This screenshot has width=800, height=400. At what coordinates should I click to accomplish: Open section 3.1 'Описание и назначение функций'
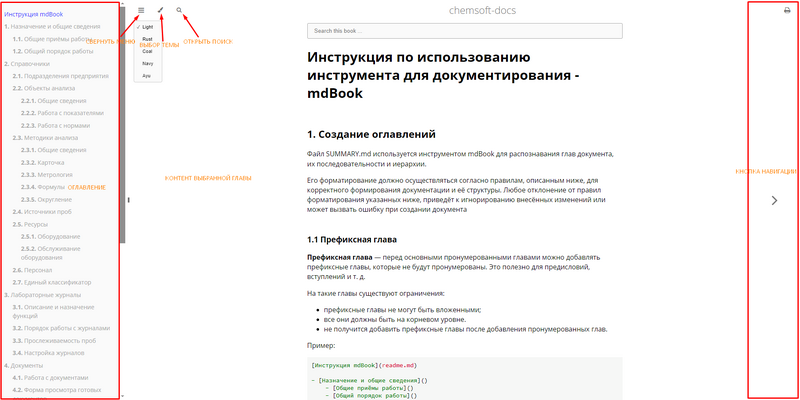[x=54, y=311]
